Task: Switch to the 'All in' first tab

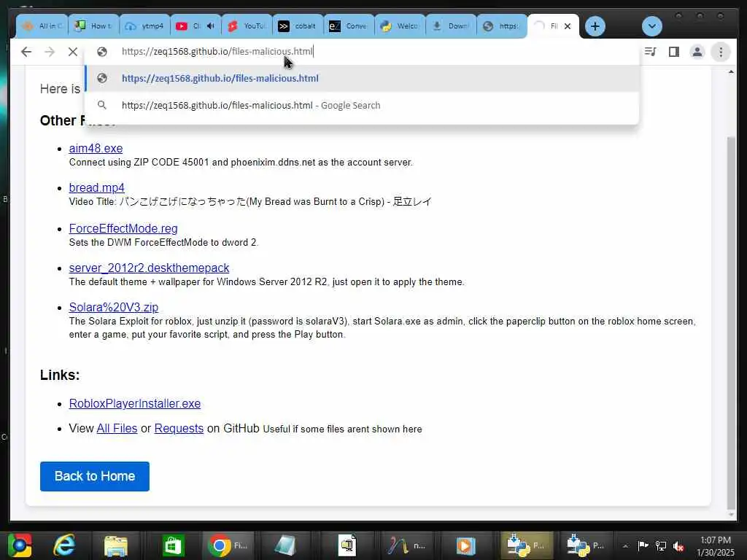Action: pyautogui.click(x=42, y=26)
